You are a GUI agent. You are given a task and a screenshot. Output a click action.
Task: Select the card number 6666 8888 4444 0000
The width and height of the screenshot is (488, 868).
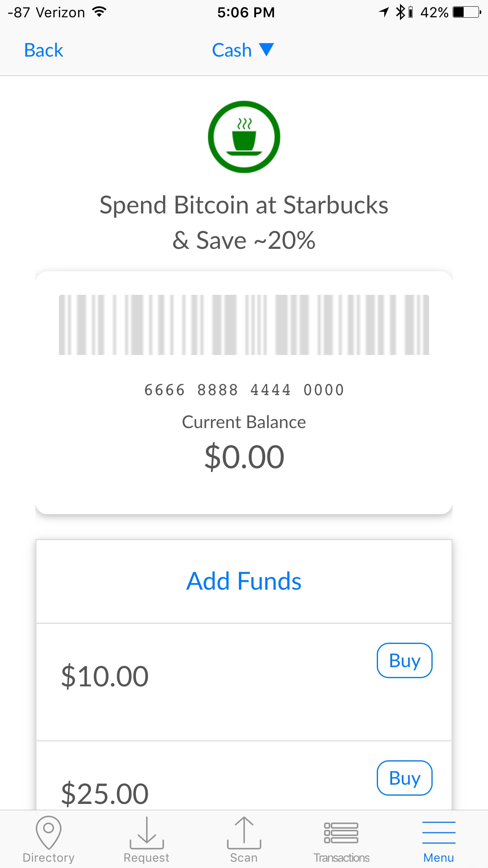244,390
